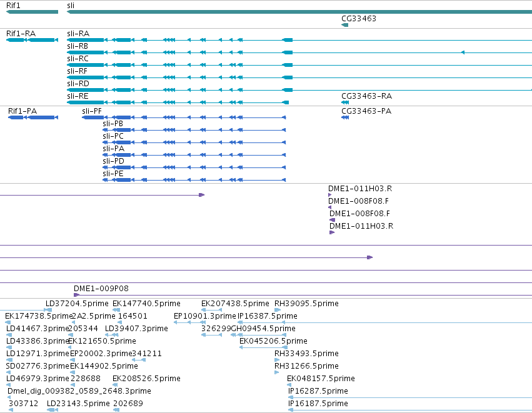Viewport: 532px width, 413px height.
Task: Select the EK121650.5prime EST label
Action: tap(102, 341)
